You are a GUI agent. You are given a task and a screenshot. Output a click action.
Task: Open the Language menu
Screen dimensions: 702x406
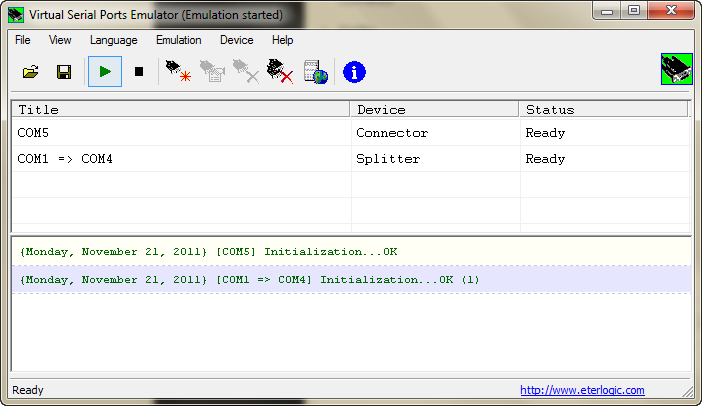click(x=113, y=40)
